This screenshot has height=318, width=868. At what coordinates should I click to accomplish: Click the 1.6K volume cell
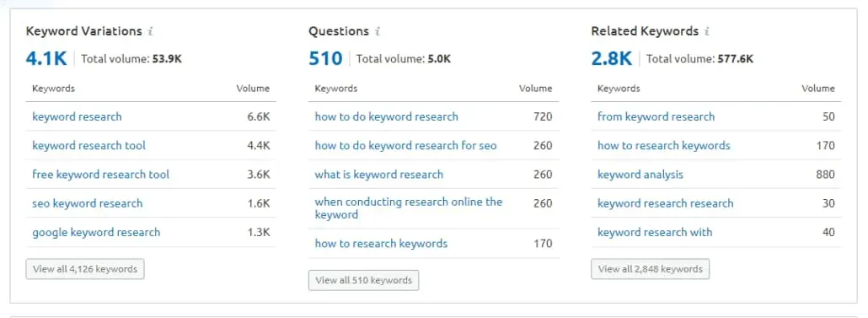point(259,203)
